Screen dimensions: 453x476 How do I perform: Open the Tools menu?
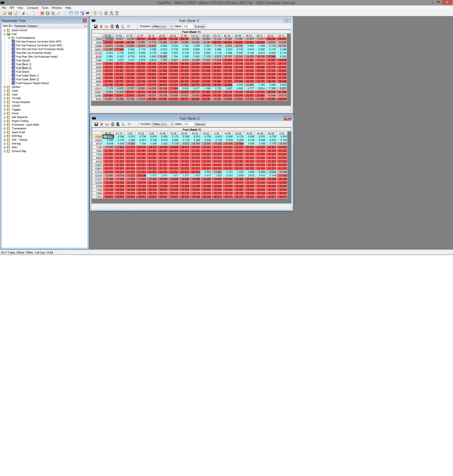pos(45,8)
